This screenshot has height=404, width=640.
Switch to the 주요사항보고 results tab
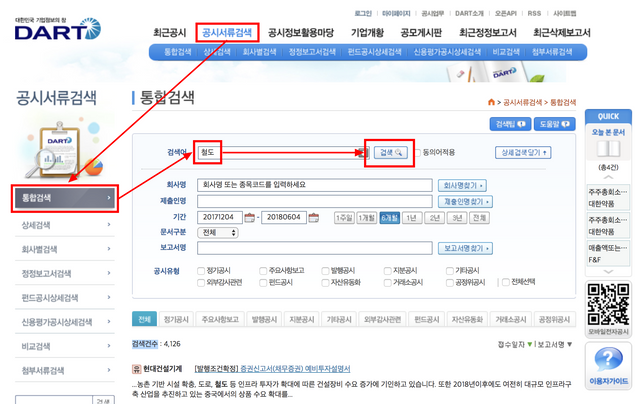[220, 320]
